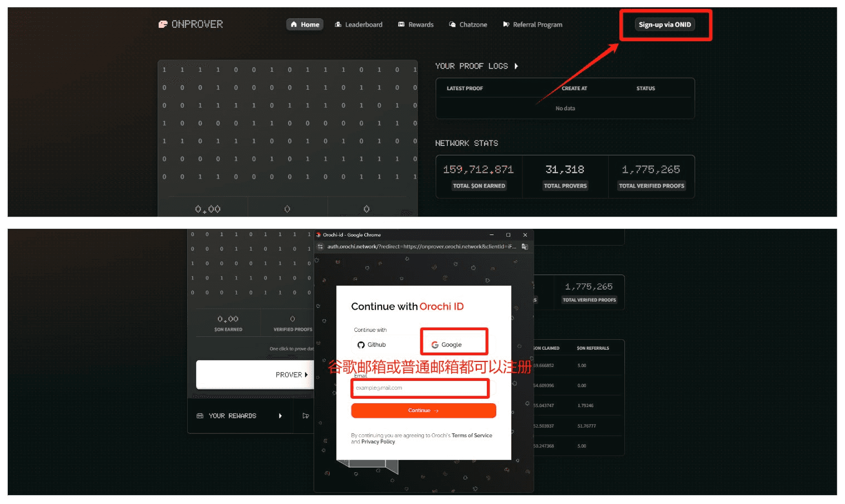Click the orange Continue button

[423, 410]
